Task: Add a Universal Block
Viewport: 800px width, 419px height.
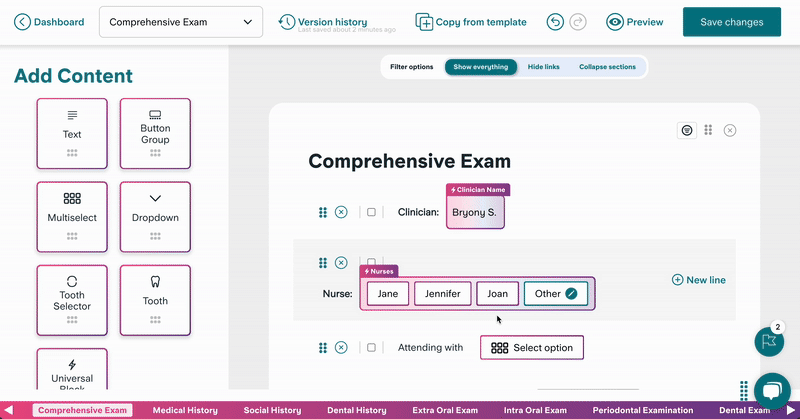Action: pyautogui.click(x=72, y=369)
